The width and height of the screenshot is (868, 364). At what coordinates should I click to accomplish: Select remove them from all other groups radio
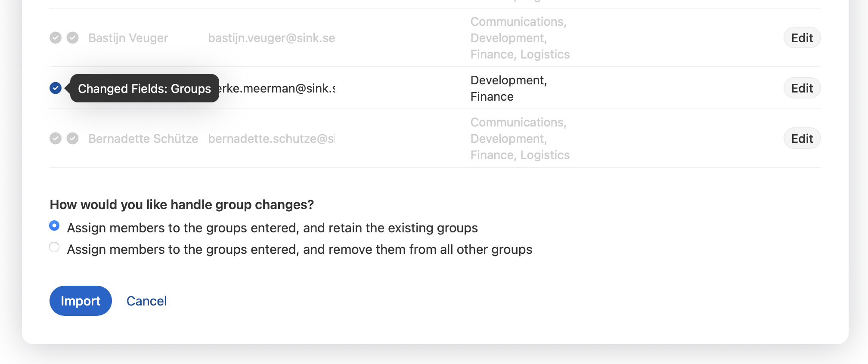[x=54, y=247]
